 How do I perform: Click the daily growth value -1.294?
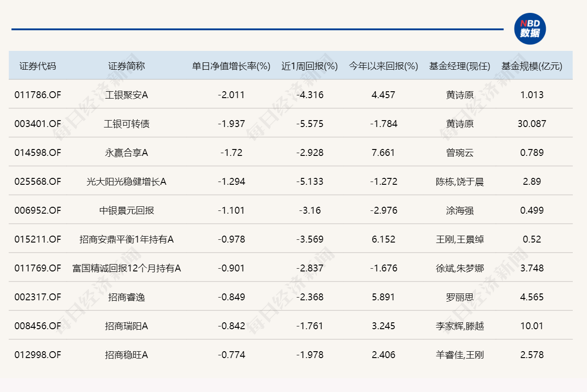click(231, 182)
